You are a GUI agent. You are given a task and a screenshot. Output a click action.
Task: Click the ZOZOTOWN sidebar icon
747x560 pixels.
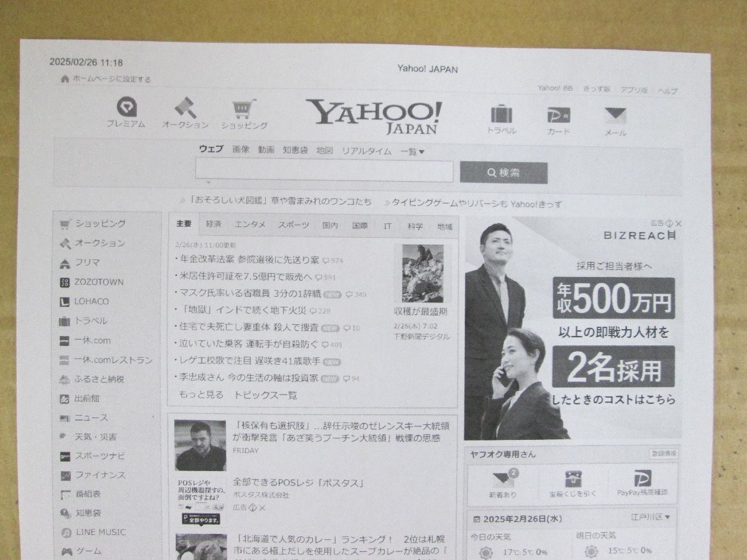[65, 282]
